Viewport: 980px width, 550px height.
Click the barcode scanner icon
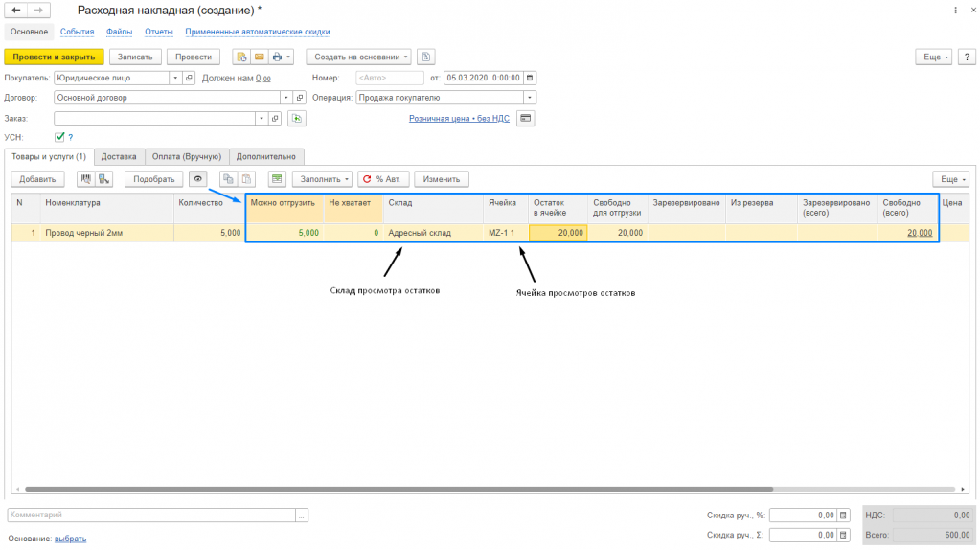(x=85, y=179)
